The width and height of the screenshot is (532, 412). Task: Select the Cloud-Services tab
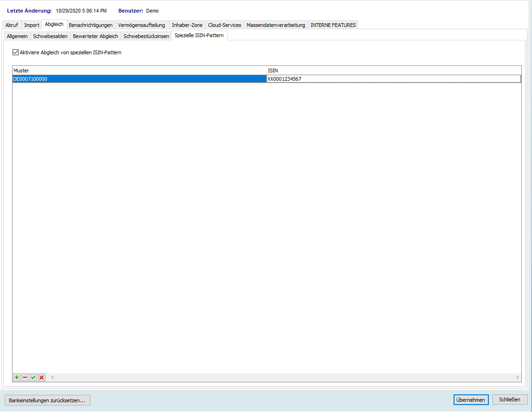click(225, 25)
